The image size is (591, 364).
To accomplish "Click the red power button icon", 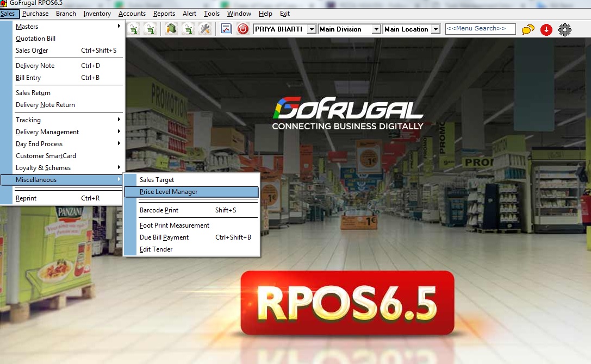I will (x=243, y=29).
